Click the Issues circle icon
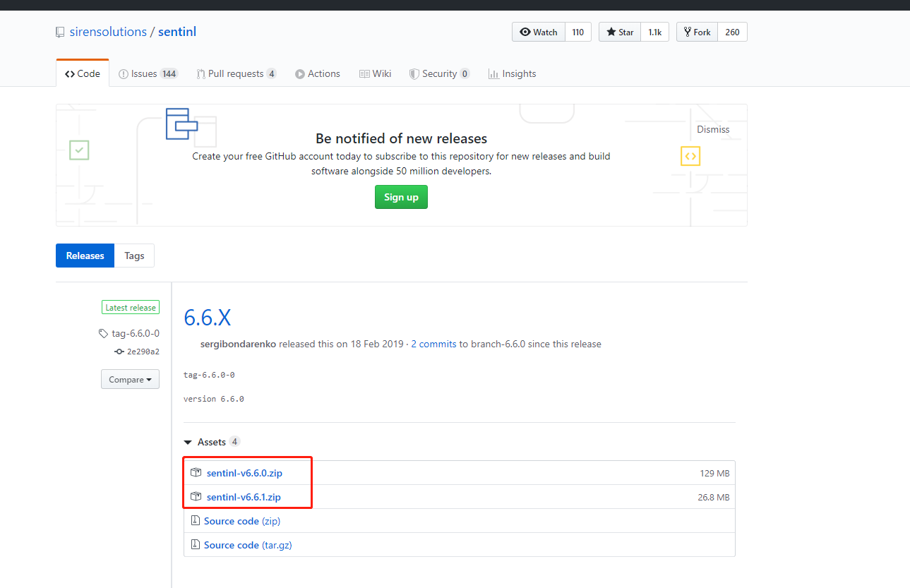The image size is (910, 588). coord(124,74)
